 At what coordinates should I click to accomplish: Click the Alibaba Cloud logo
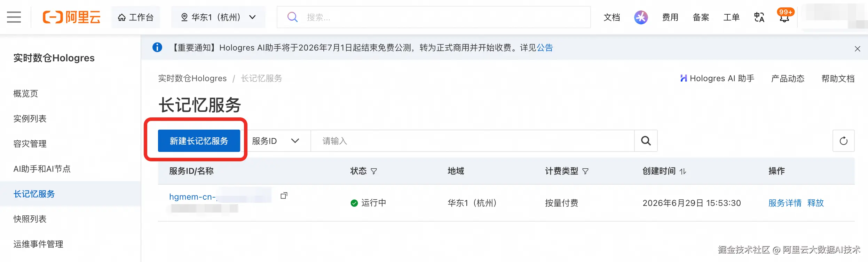tap(71, 17)
